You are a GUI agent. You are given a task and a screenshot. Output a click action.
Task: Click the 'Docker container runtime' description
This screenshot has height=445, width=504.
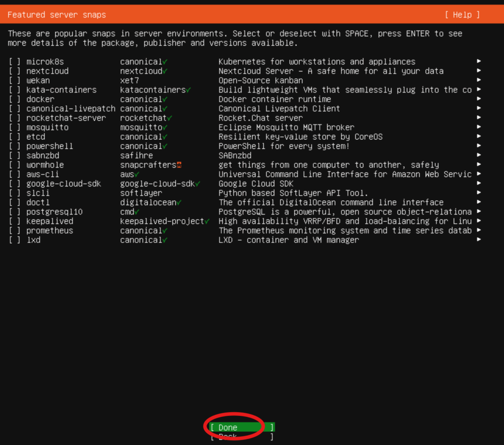pos(275,99)
